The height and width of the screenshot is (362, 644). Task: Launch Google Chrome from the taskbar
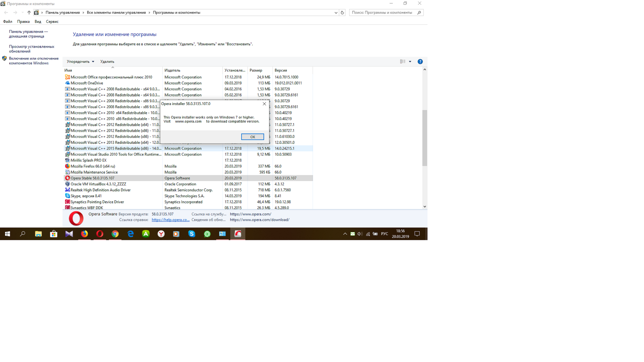(115, 234)
